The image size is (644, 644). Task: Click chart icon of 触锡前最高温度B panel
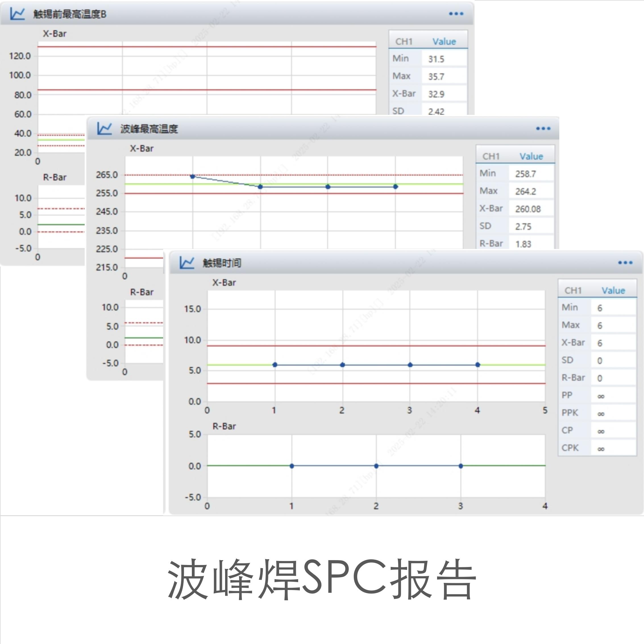pyautogui.click(x=17, y=14)
